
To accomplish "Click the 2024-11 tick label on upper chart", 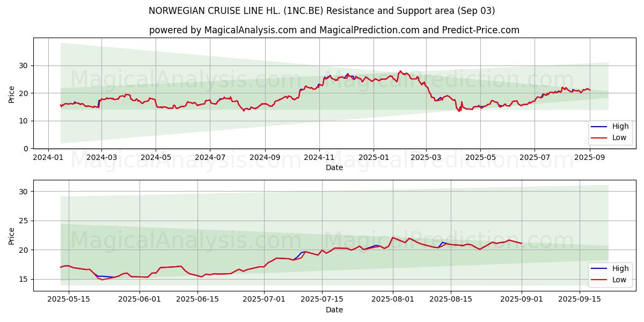I will pyautogui.click(x=319, y=158).
